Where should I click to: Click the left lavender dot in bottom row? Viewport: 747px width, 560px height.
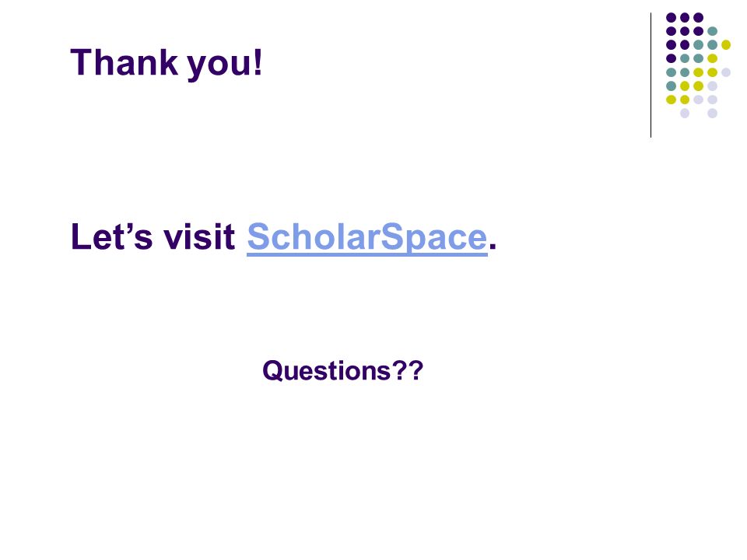coord(685,114)
